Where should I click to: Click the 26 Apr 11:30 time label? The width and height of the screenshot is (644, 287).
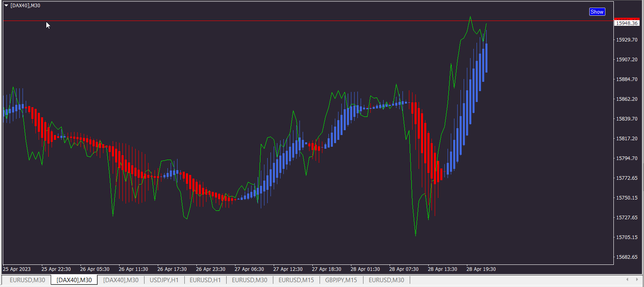(133, 269)
